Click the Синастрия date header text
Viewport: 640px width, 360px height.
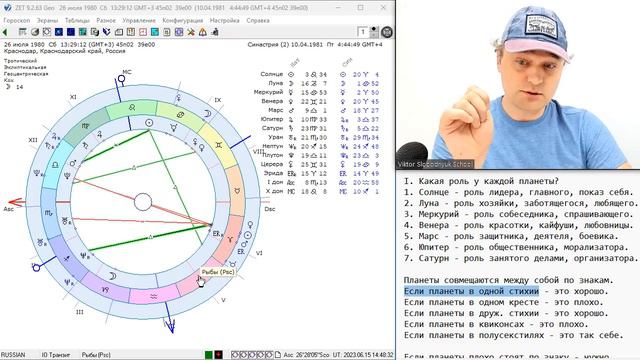pos(315,44)
